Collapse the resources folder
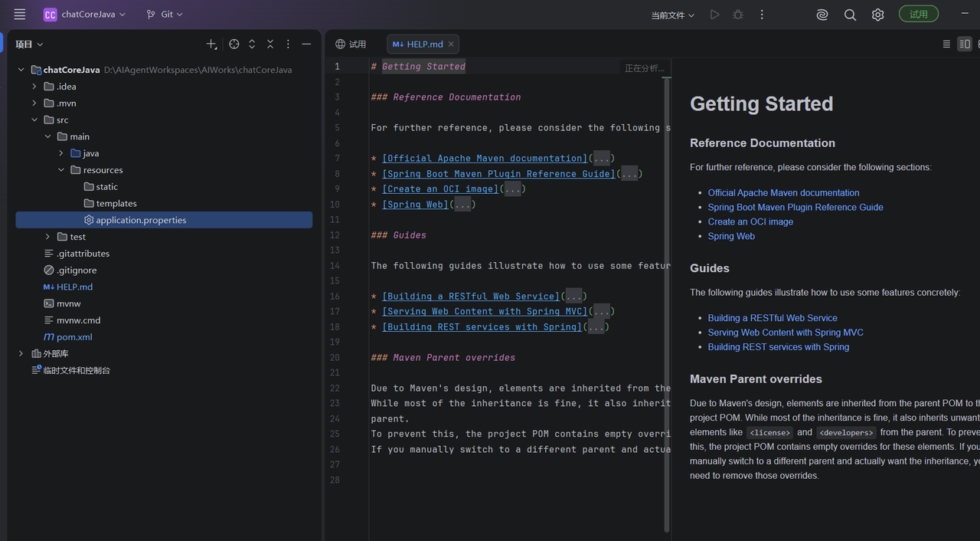This screenshot has height=541, width=980. 61,170
